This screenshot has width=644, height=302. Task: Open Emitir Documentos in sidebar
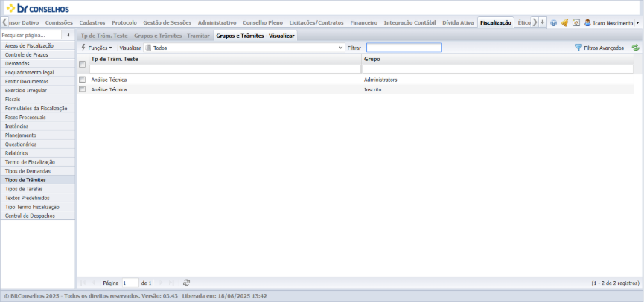coord(38,81)
